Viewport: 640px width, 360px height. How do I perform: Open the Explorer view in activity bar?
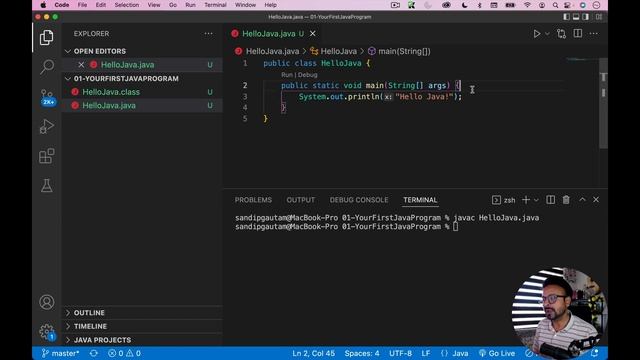pos(47,38)
